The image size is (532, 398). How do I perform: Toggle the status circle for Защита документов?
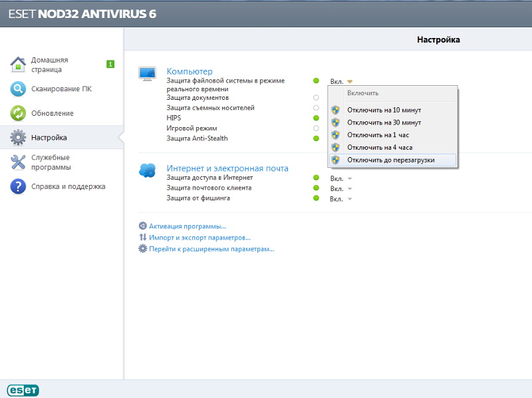tap(317, 97)
